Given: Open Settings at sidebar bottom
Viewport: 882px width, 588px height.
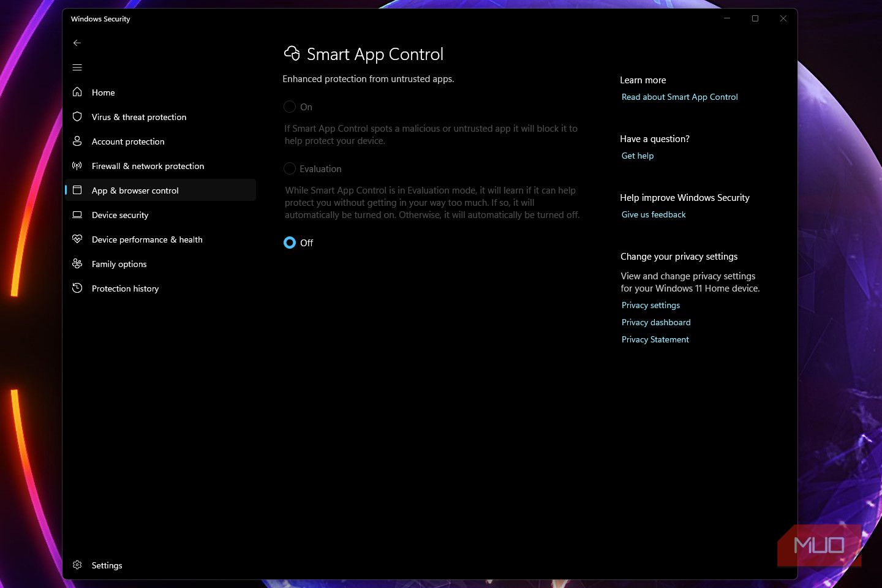Looking at the screenshot, I should point(160,565).
